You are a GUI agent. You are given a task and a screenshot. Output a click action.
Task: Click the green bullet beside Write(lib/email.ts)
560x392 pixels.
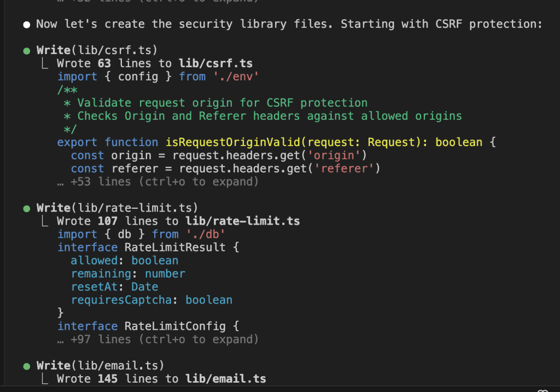pyautogui.click(x=26, y=366)
